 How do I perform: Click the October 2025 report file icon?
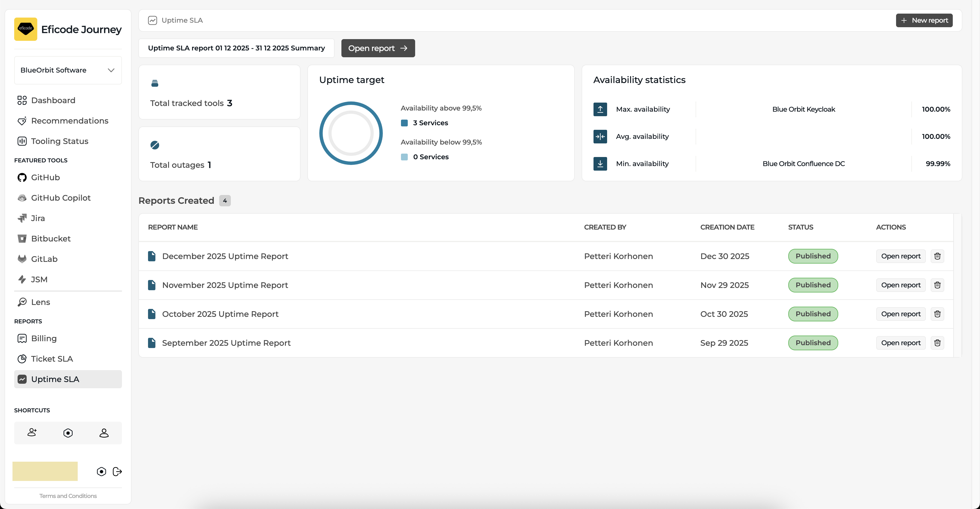click(151, 314)
